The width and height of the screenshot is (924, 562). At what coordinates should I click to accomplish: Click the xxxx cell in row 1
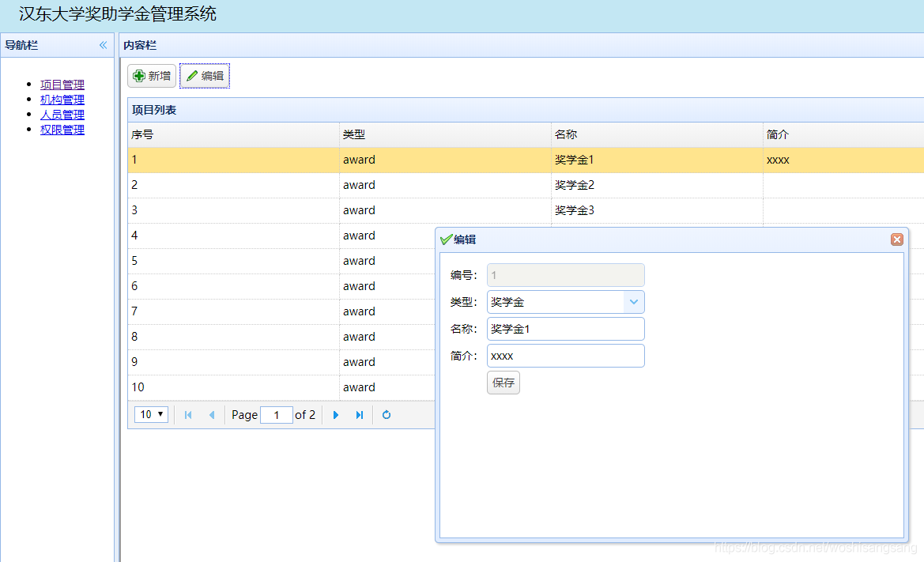coord(843,160)
